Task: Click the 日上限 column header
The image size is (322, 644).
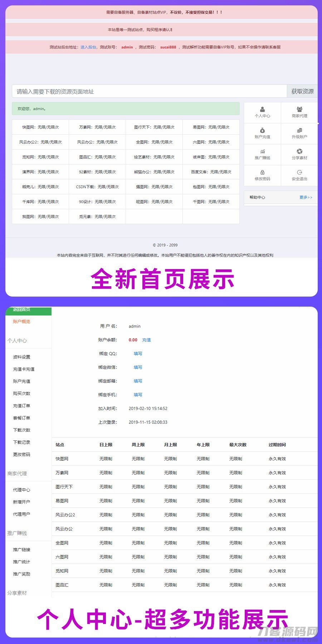Action: coord(106,445)
